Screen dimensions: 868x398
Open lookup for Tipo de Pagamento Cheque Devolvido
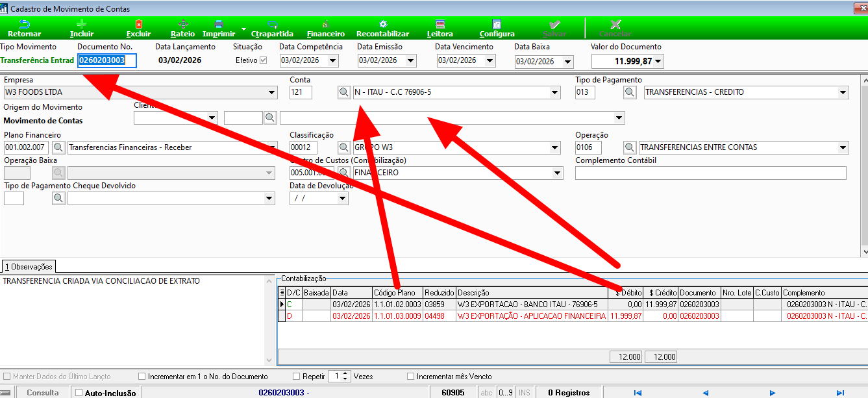click(58, 199)
